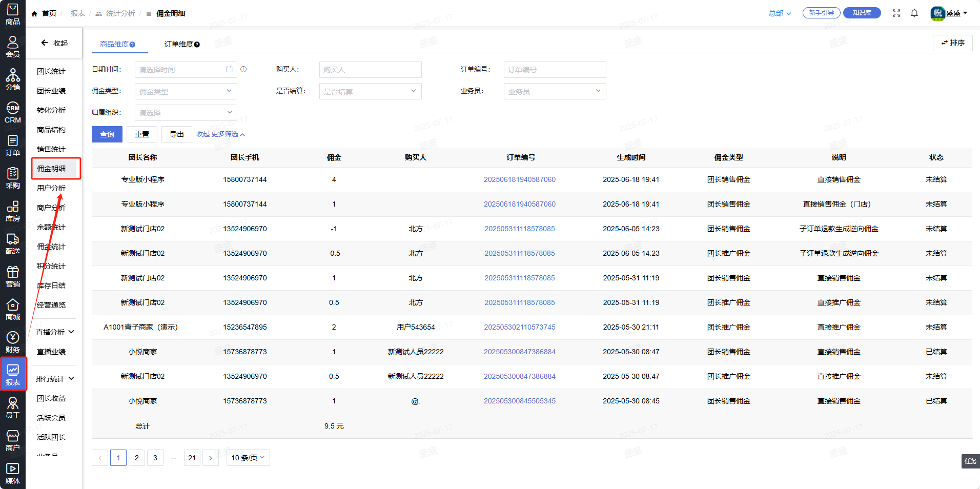Click the notification bell icon
Image resolution: width=980 pixels, height=489 pixels.
914,13
